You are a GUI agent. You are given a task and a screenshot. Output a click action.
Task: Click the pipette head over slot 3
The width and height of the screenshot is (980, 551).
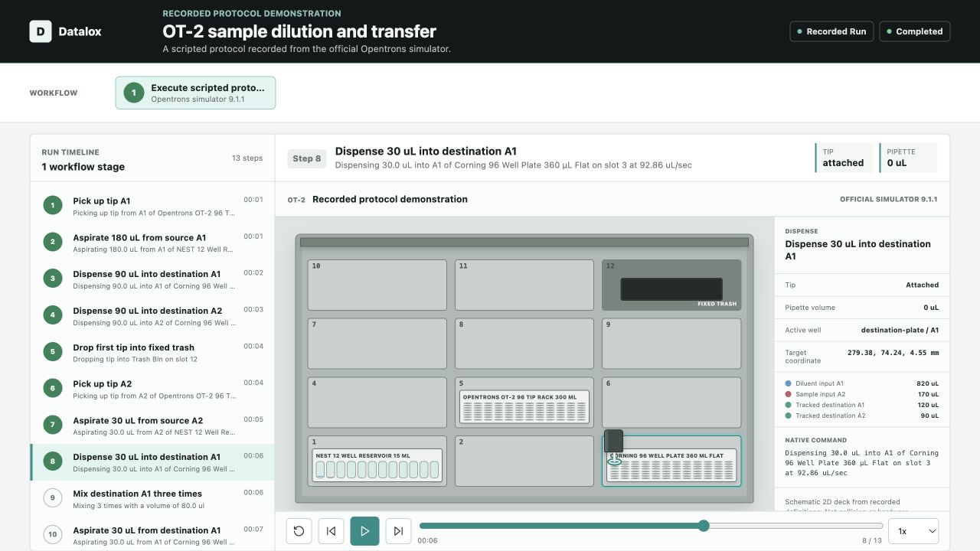pyautogui.click(x=614, y=442)
